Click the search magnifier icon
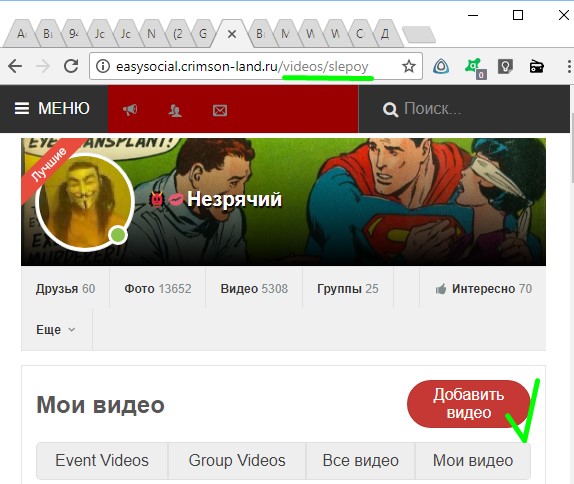 click(x=390, y=109)
